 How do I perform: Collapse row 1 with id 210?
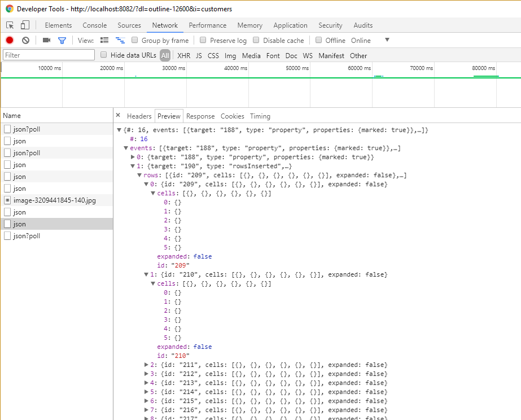tap(146, 274)
